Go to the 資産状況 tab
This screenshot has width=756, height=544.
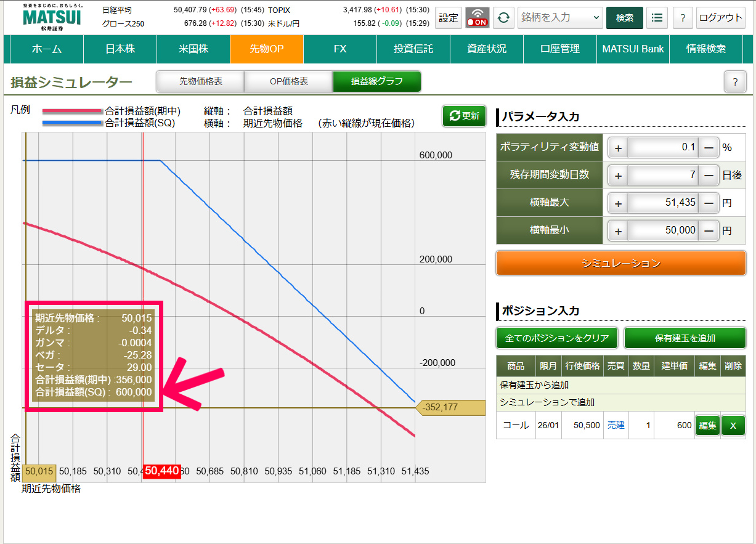[487, 49]
